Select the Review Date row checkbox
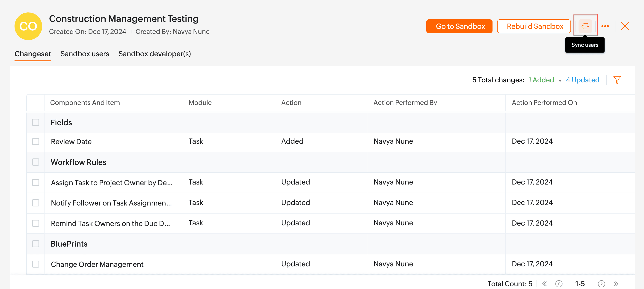Viewport: 644px width, 289px height. (36, 141)
